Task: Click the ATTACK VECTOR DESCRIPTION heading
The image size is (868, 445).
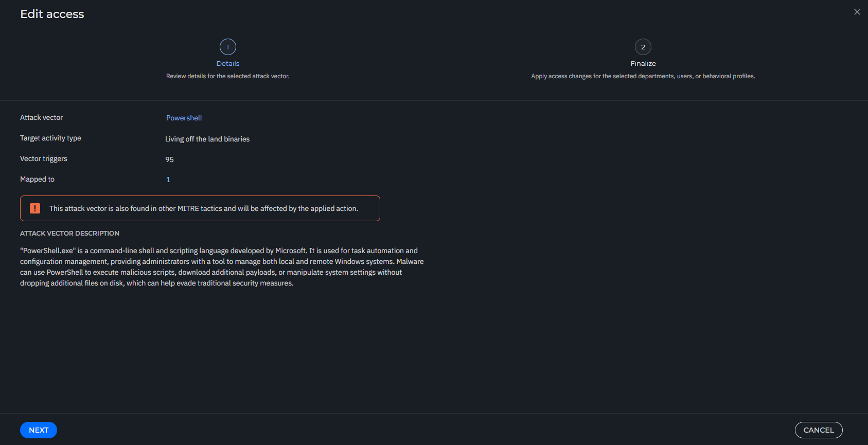Action: (x=69, y=234)
